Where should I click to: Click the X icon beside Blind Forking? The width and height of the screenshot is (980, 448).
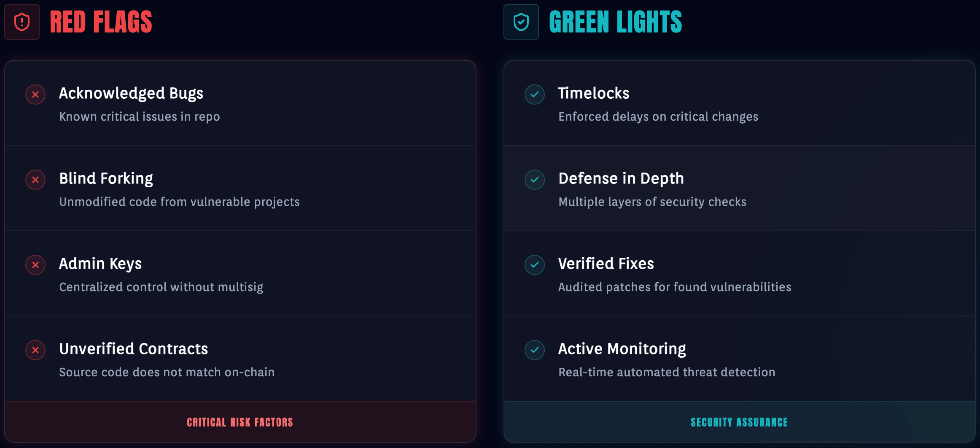[35, 180]
